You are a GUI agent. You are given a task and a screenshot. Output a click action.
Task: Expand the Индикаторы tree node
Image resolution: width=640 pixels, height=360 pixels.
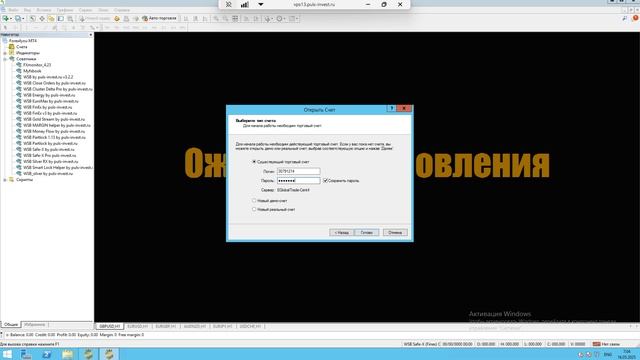click(5, 53)
